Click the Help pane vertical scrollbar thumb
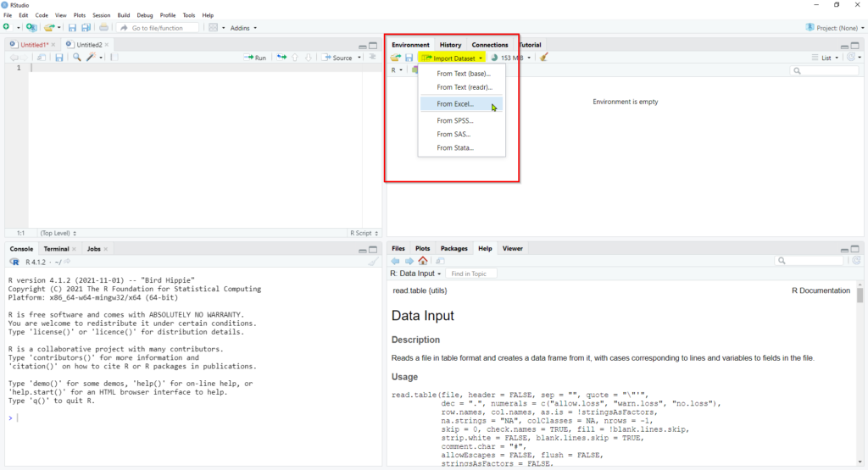This screenshot has width=868, height=470. (x=860, y=295)
